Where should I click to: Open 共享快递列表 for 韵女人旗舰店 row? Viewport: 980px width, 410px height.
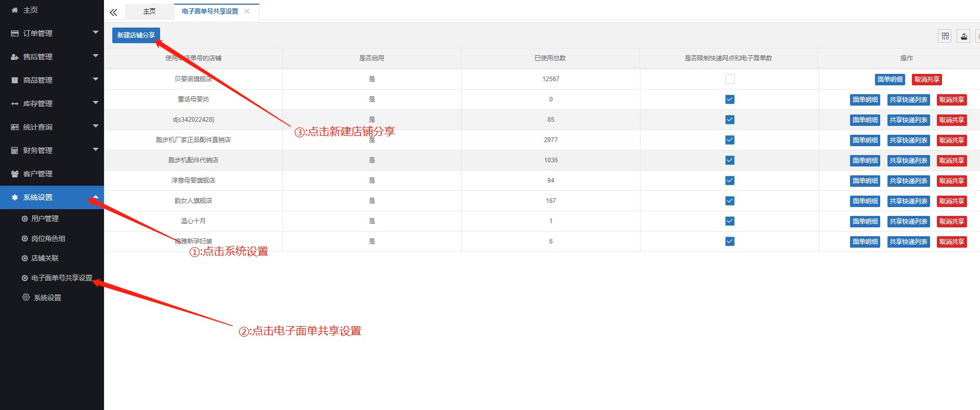[x=908, y=201]
